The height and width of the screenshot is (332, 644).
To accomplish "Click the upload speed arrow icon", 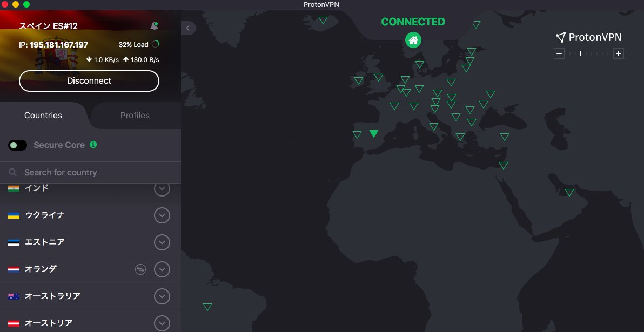I will pyautogui.click(x=126, y=59).
